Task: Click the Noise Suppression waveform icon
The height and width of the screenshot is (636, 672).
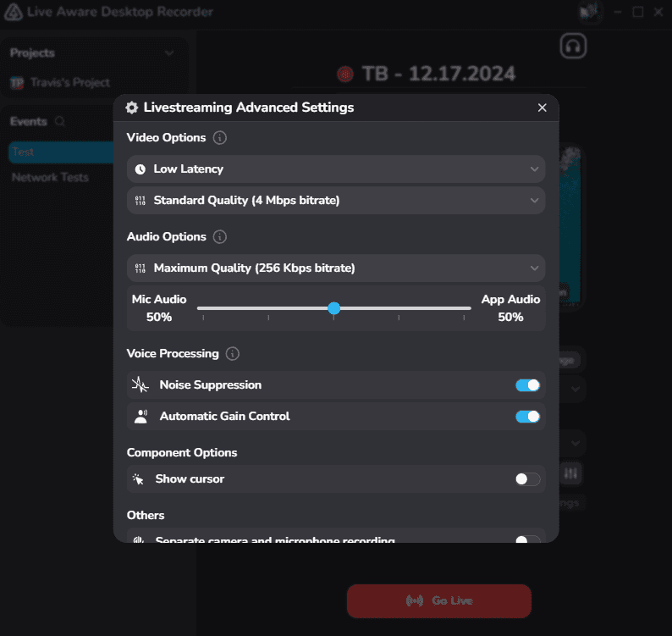Action: pos(140,384)
